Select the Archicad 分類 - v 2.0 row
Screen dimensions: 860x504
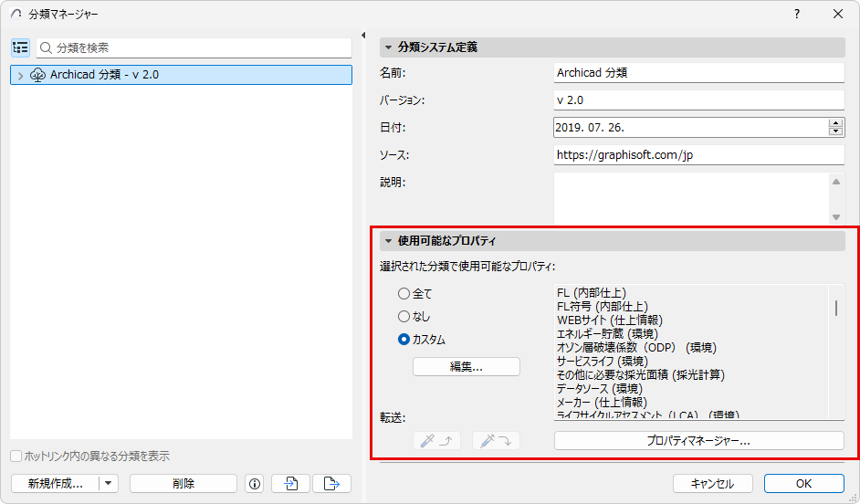coord(181,75)
